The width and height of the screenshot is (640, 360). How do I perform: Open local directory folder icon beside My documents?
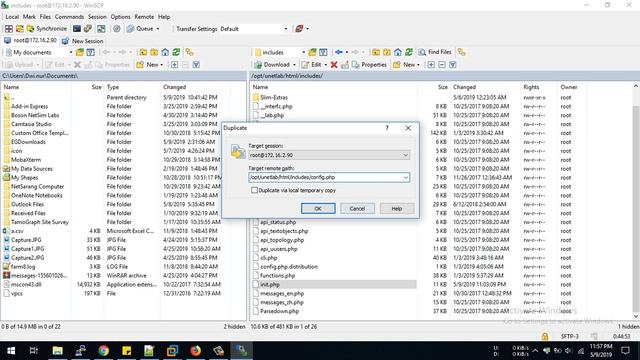80,52
